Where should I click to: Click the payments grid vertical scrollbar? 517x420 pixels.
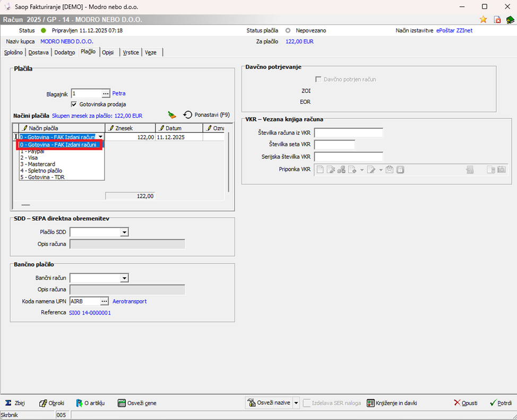(228, 162)
